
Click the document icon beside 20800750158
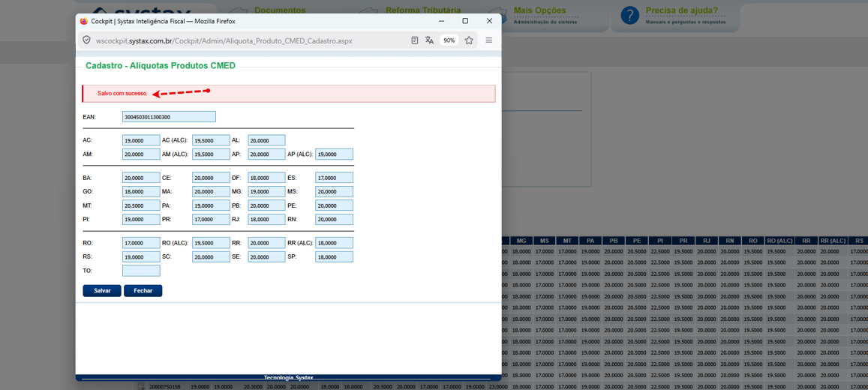click(141, 386)
